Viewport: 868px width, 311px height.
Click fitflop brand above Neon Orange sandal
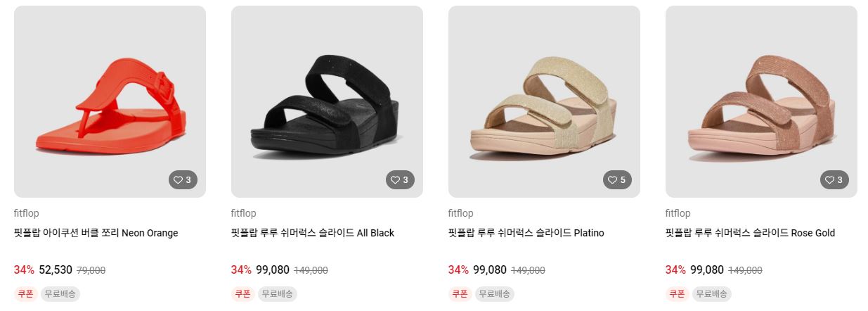[x=27, y=213]
